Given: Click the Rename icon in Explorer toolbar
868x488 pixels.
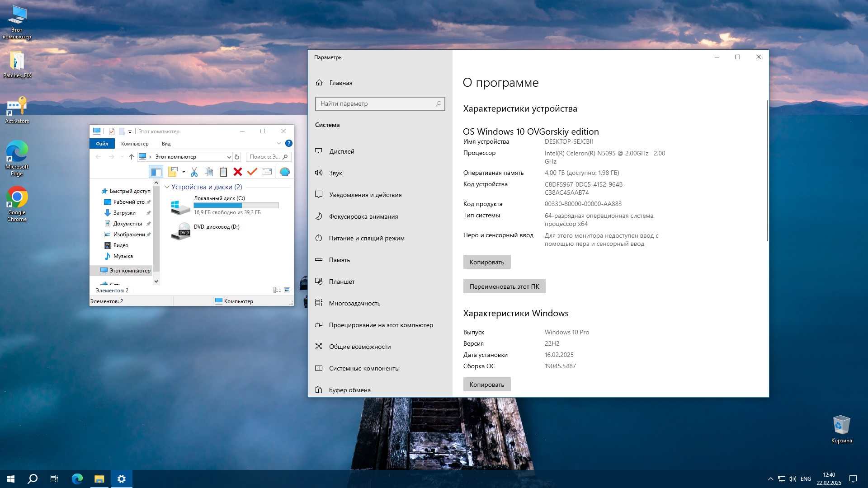Looking at the screenshot, I should pos(267,172).
